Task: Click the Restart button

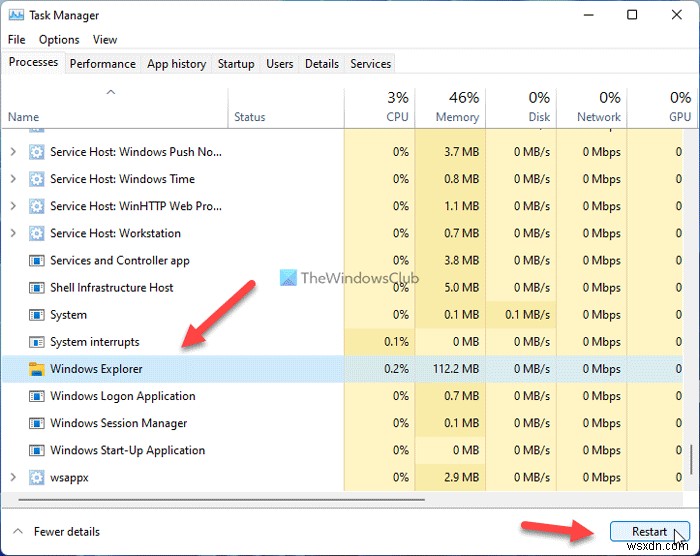Action: point(650,531)
